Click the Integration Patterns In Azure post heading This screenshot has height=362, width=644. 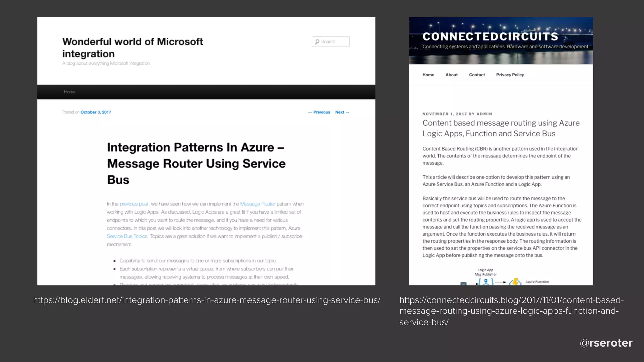[196, 163]
